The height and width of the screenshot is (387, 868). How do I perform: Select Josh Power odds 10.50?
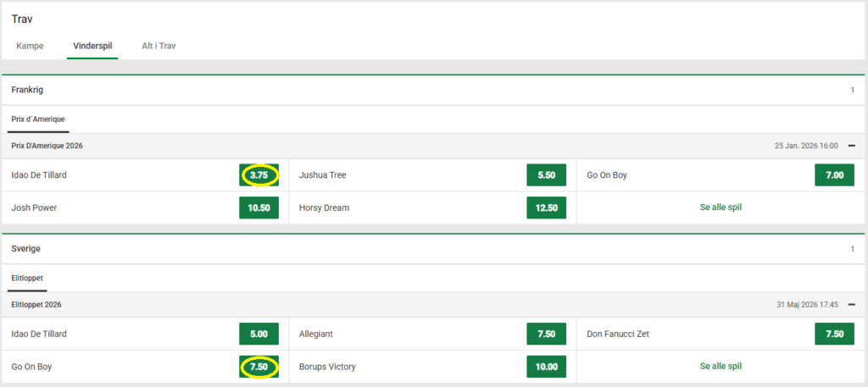pos(259,207)
